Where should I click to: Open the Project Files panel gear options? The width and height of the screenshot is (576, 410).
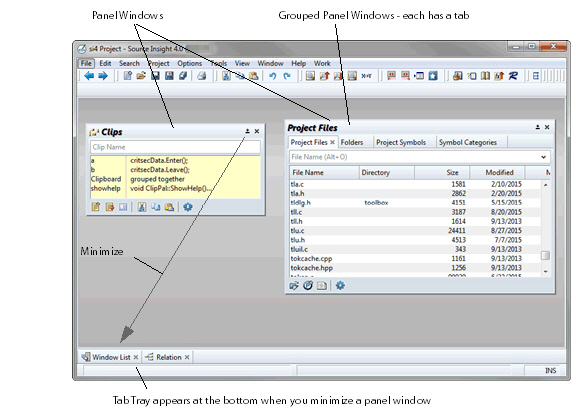340,285
